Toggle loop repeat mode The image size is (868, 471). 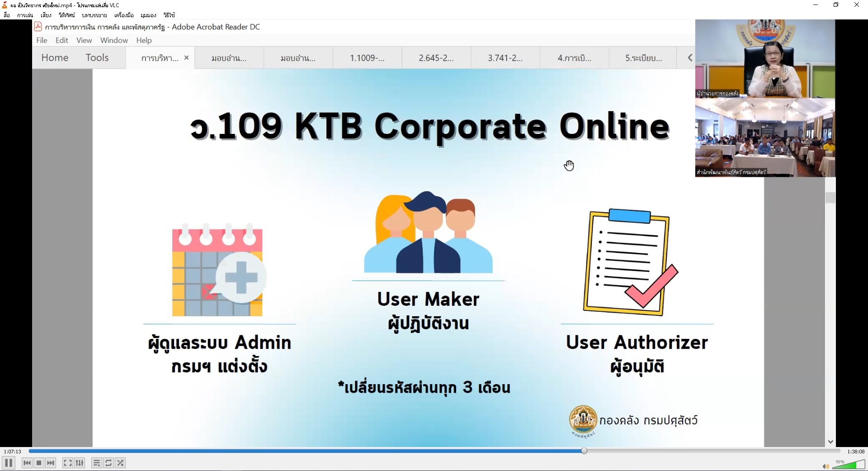(x=108, y=463)
